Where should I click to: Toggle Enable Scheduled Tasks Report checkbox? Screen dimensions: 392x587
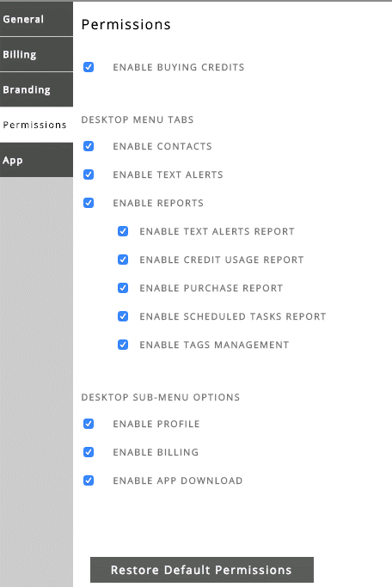coord(123,316)
